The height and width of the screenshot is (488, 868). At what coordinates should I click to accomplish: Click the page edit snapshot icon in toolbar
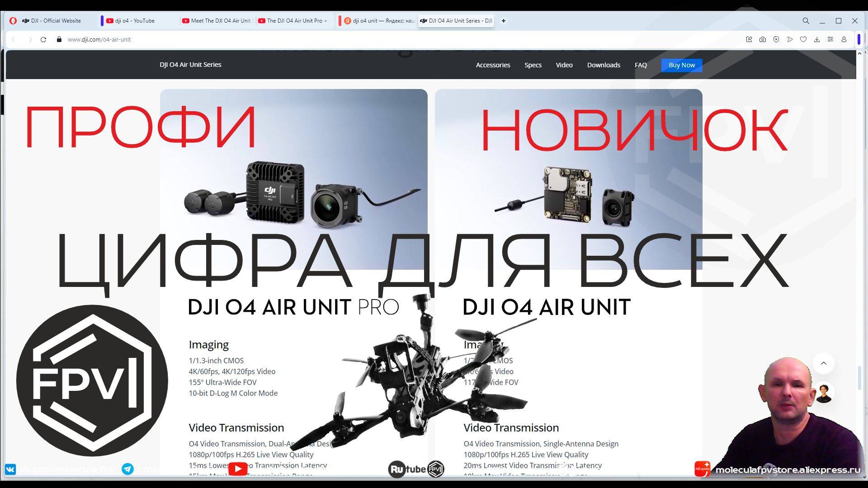[x=749, y=39]
